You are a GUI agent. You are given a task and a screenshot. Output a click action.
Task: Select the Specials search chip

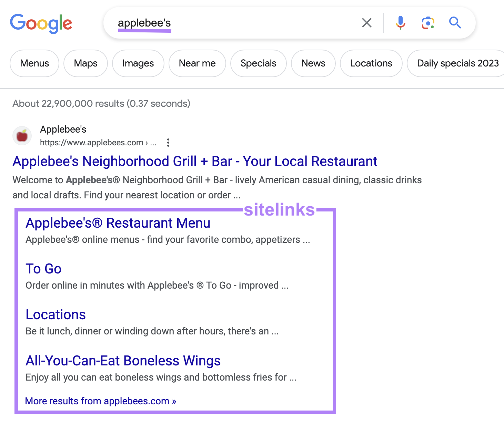coord(258,63)
